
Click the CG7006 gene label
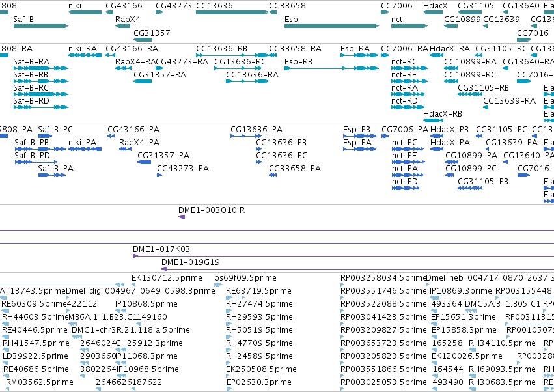coord(396,6)
